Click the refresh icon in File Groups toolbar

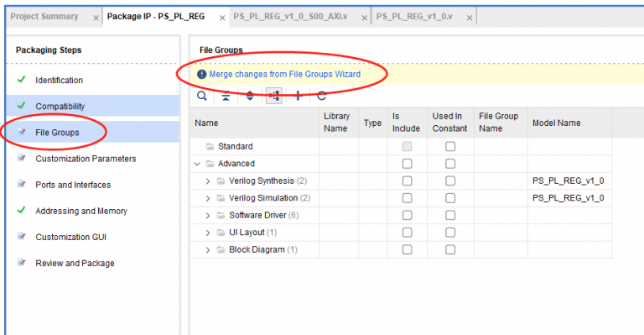pos(322,97)
